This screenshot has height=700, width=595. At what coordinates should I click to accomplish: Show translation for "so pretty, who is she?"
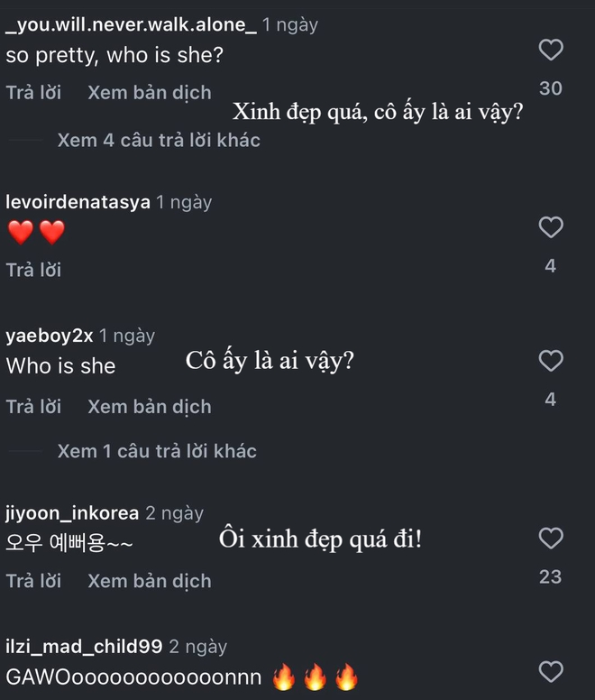pyautogui.click(x=150, y=92)
